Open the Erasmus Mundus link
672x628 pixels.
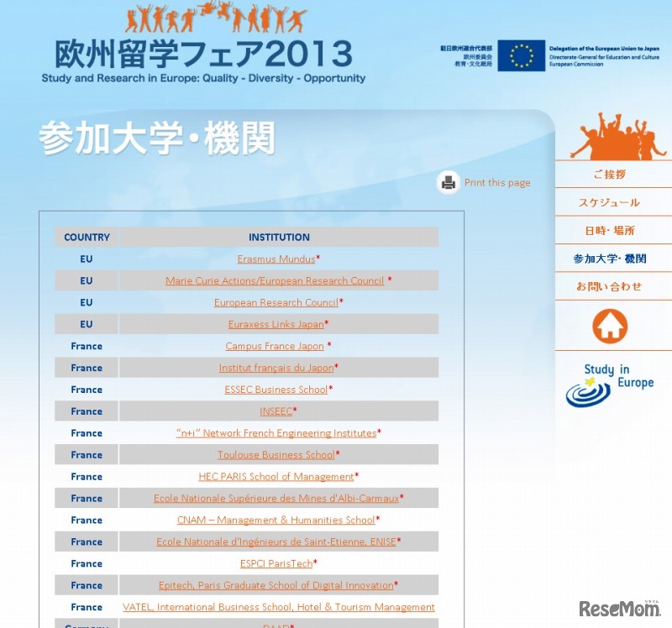276,259
